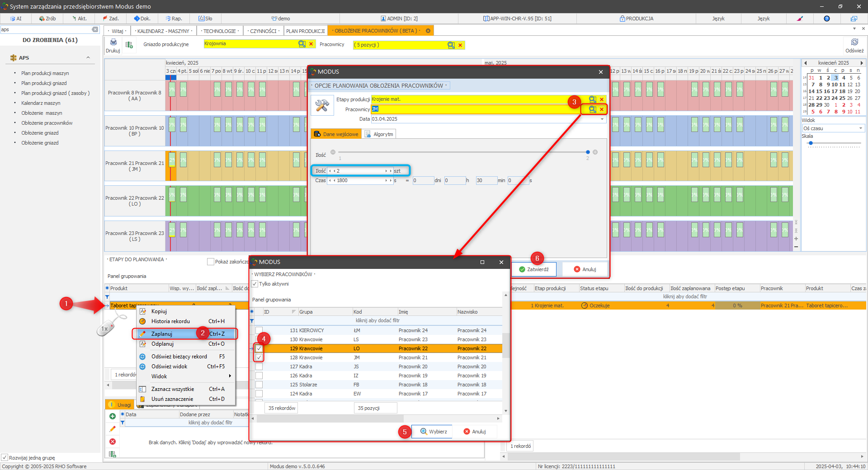Collapse the APS sidebar section
This screenshot has height=470, width=868.
tap(88, 58)
